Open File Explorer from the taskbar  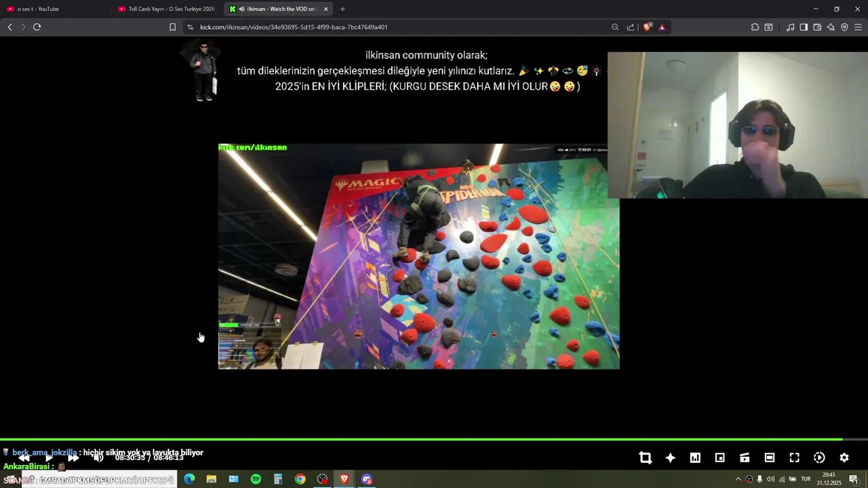212,479
